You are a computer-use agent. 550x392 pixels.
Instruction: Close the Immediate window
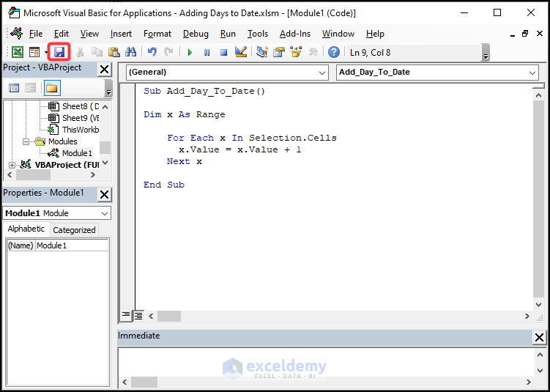[x=539, y=338]
